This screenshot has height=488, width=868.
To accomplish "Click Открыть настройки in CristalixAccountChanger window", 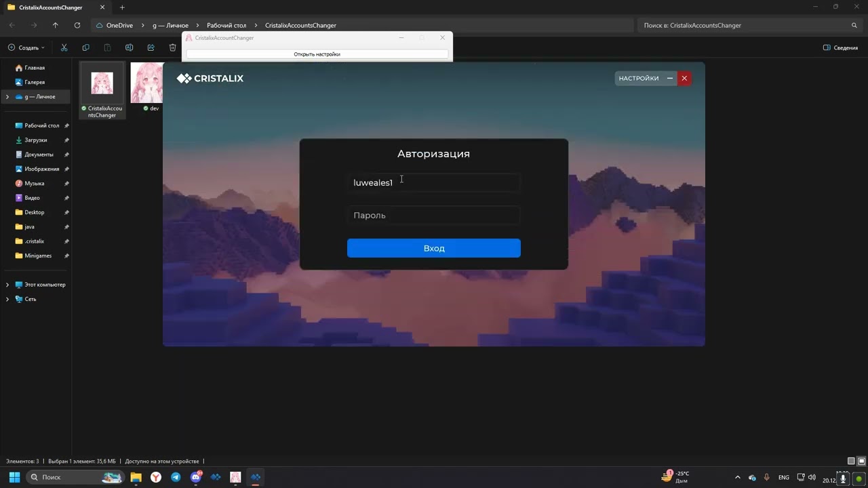I will coord(317,54).
